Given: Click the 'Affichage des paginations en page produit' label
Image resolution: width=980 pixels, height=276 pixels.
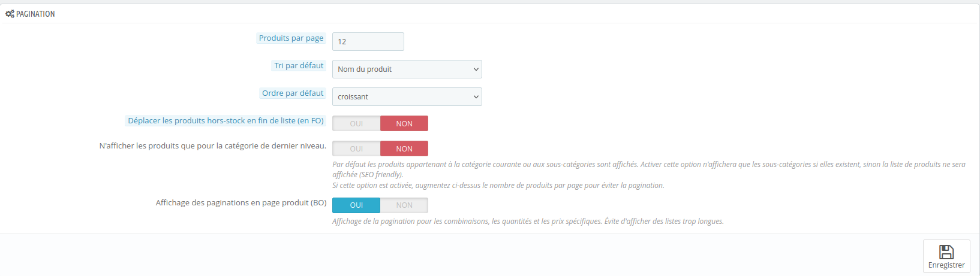Looking at the screenshot, I should [x=241, y=202].
